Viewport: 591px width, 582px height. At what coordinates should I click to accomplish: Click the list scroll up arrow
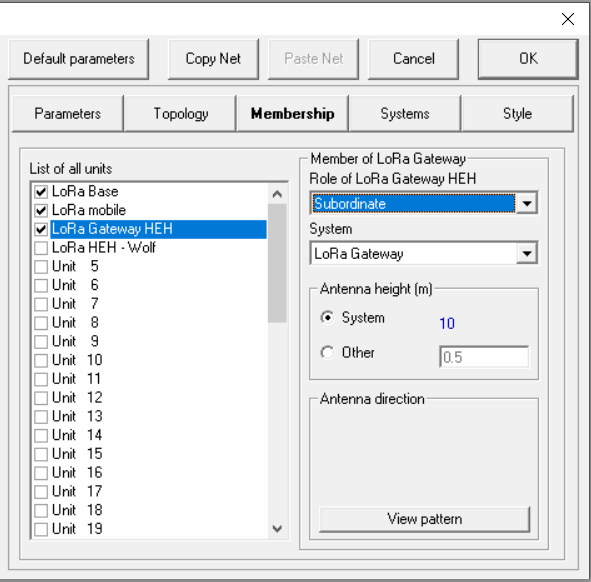pyautogui.click(x=277, y=194)
